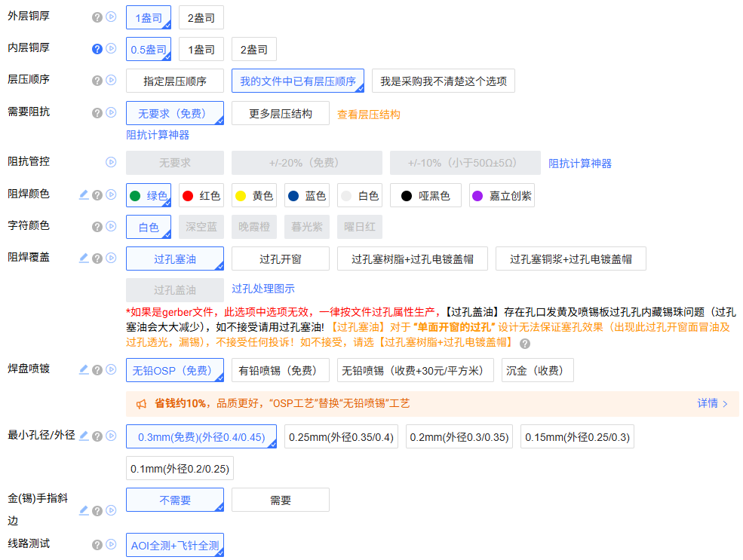The height and width of the screenshot is (560, 743).
Task: Select 过孔塞树脂+过孔电镀盖帽 option
Action: click(413, 259)
